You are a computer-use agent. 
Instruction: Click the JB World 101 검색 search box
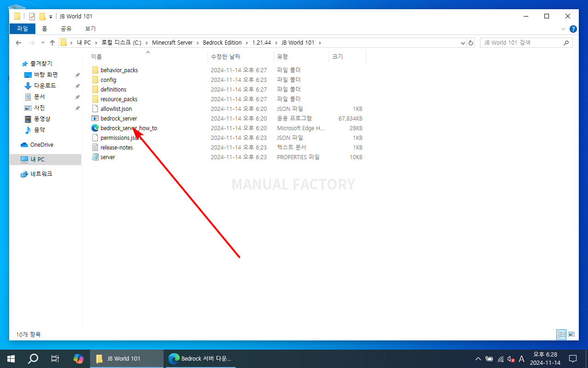[x=526, y=43]
